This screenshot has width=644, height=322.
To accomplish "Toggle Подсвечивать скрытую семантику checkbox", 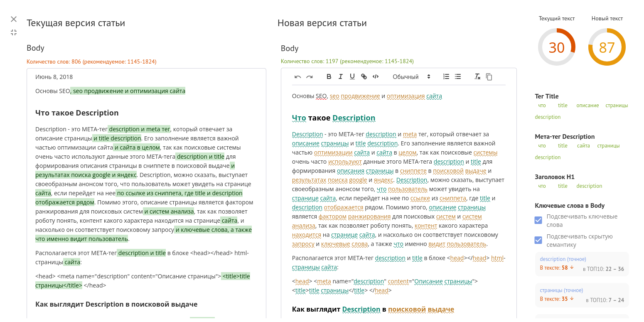I will tap(538, 240).
